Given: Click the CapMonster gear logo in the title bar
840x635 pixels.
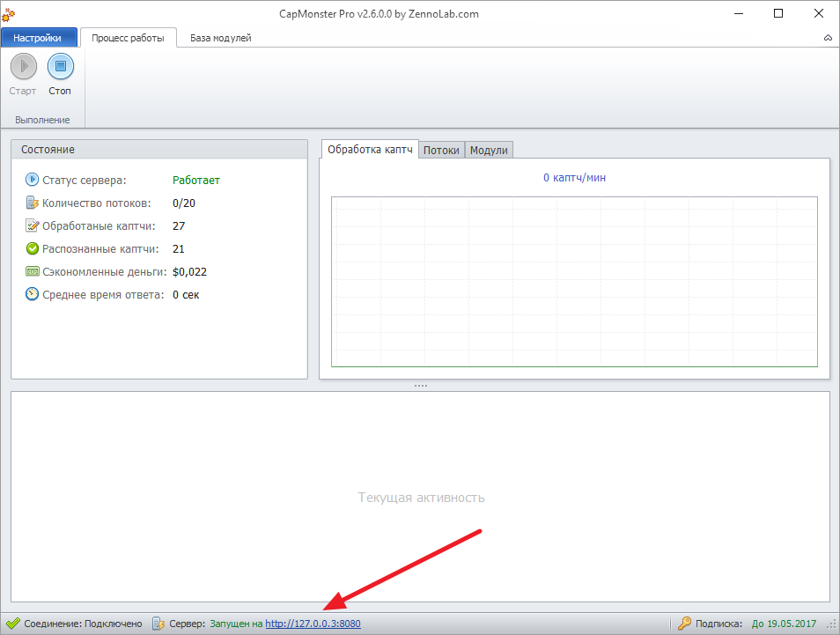Looking at the screenshot, I should 8,14.
